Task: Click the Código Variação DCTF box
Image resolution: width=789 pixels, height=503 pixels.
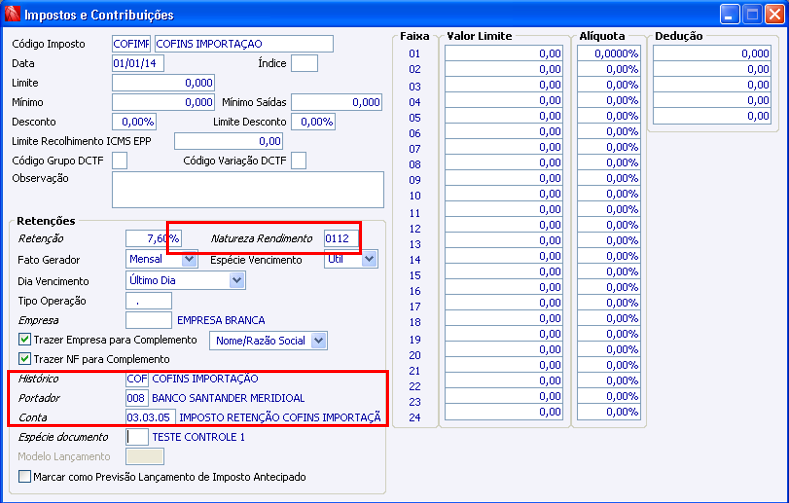Action: (x=299, y=161)
